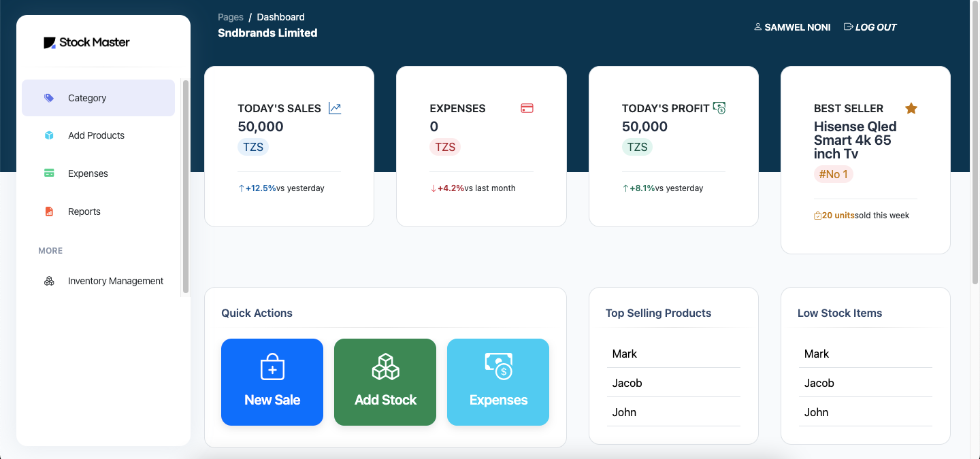Click the Inventory Management boxes icon
Image resolution: width=980 pixels, height=459 pixels.
[x=48, y=281]
